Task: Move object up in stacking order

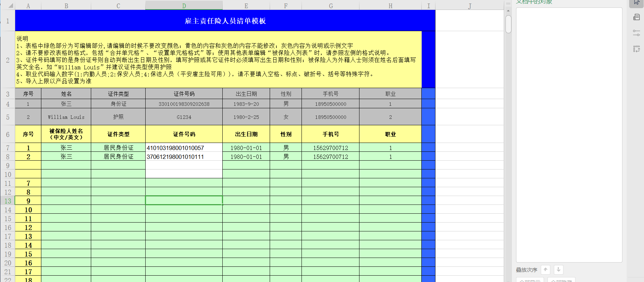Action: tap(545, 270)
